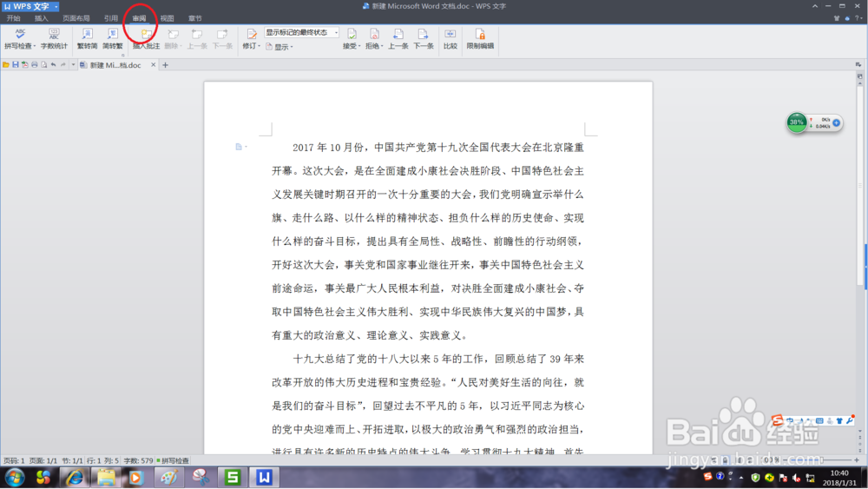Open the Windows Start button
This screenshot has width=868, height=489.
pyautogui.click(x=15, y=477)
